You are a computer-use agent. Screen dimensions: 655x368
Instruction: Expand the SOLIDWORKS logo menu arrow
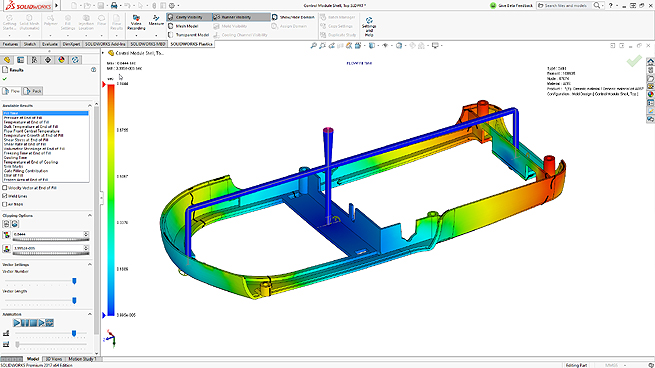[56, 5]
